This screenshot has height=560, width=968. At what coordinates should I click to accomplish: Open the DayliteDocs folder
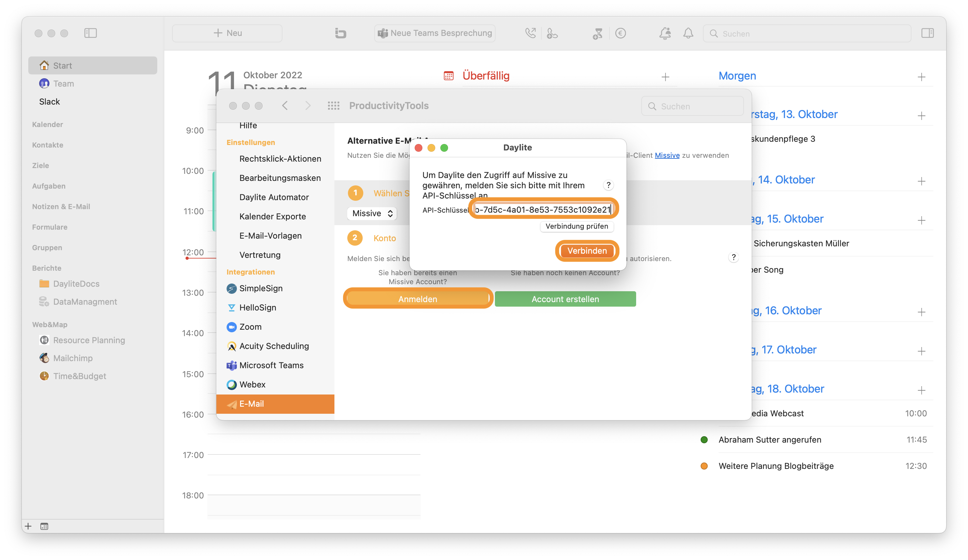click(70, 284)
